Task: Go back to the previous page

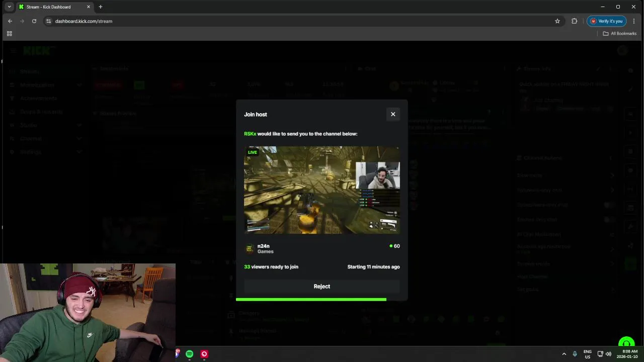Action: click(x=10, y=21)
